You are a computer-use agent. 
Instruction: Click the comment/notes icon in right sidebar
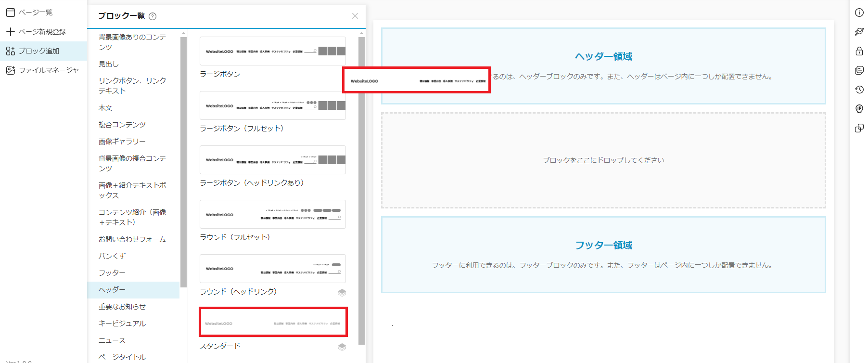(x=859, y=70)
